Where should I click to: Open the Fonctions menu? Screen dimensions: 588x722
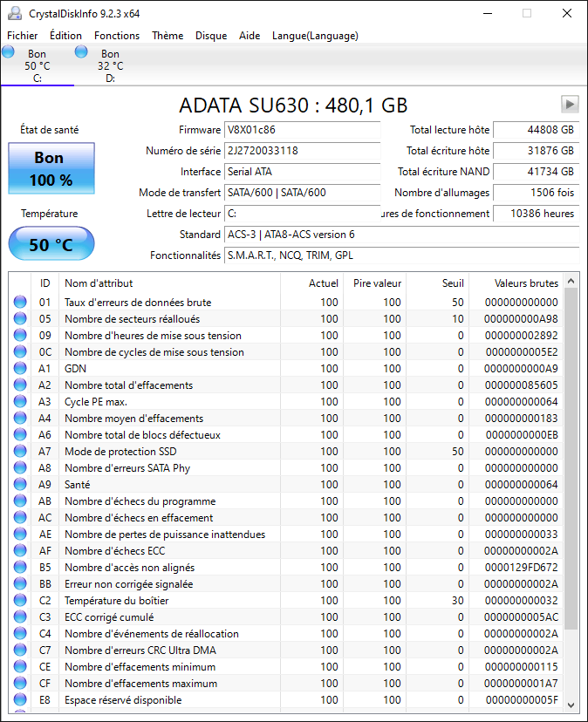[x=117, y=36]
